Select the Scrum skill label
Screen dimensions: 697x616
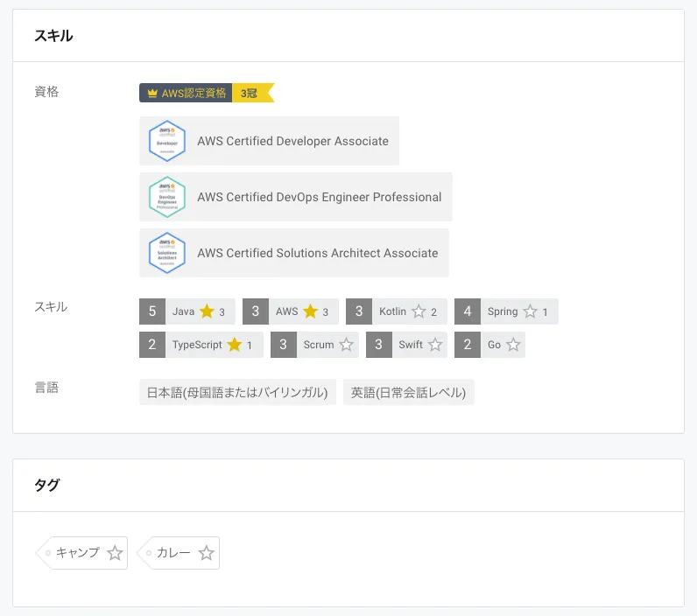(318, 345)
